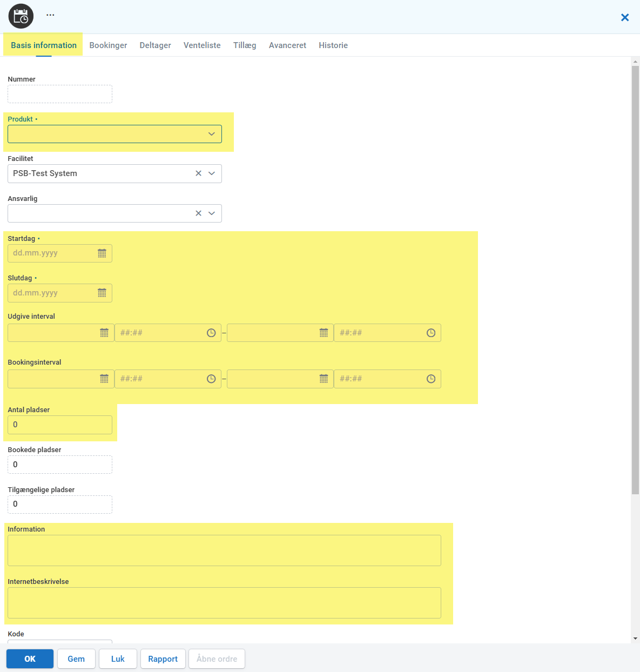Screen dimensions: 640x672
Task: Expand the Facilitet dropdown arrow
Action: pyautogui.click(x=212, y=173)
